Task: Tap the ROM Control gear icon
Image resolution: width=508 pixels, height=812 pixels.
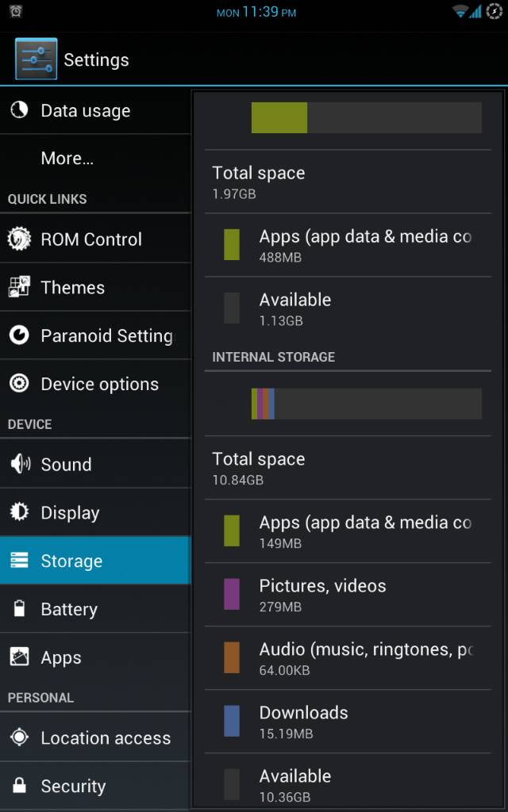Action: (19, 239)
